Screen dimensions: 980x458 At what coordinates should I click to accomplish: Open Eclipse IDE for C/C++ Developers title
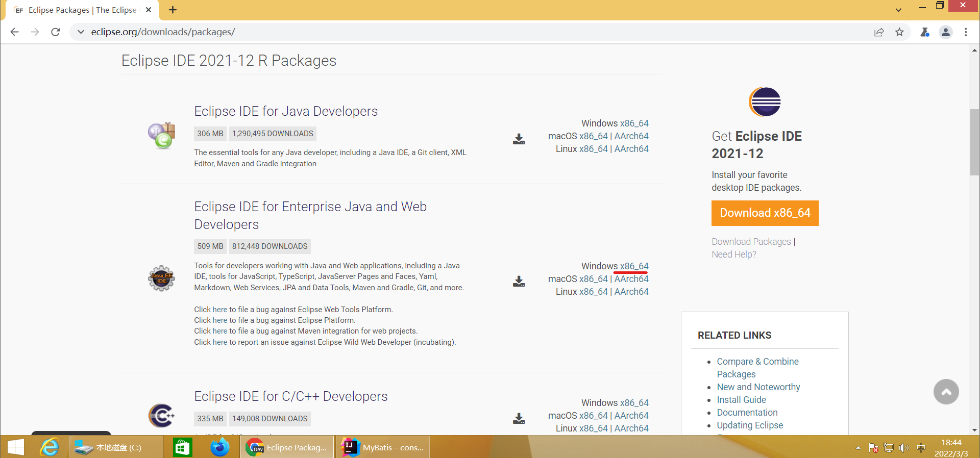tap(291, 396)
